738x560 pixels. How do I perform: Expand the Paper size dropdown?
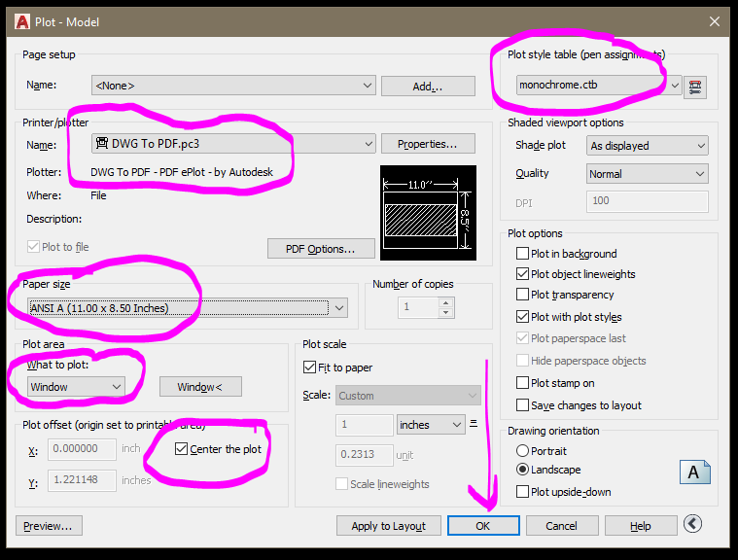pos(188,308)
